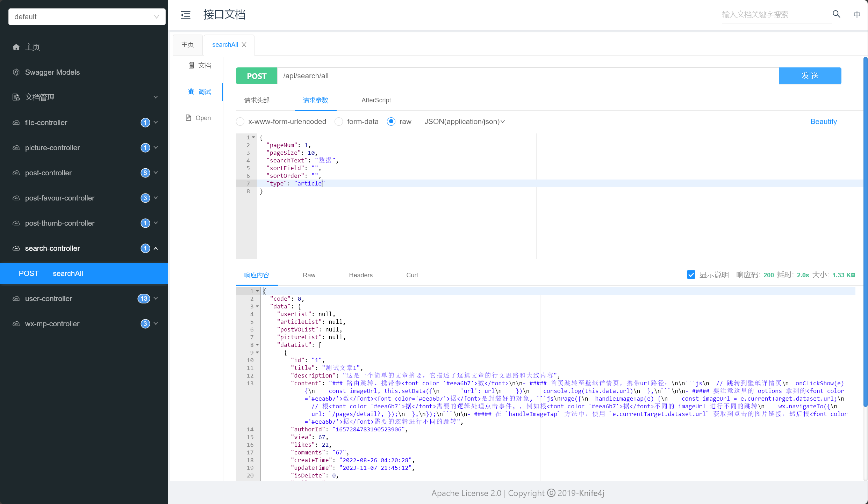Image resolution: width=868 pixels, height=504 pixels.
Task: Open the default group dropdown
Action: [87, 17]
